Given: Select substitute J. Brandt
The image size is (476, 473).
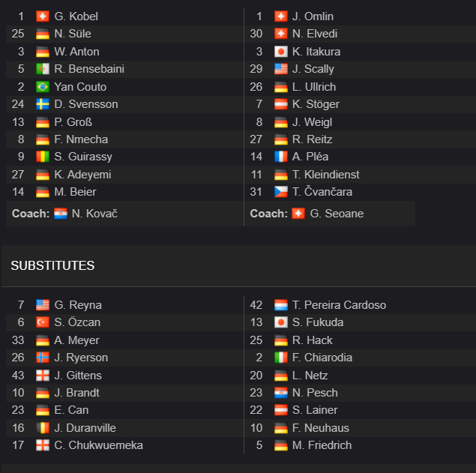Looking at the screenshot, I should click(76, 393).
